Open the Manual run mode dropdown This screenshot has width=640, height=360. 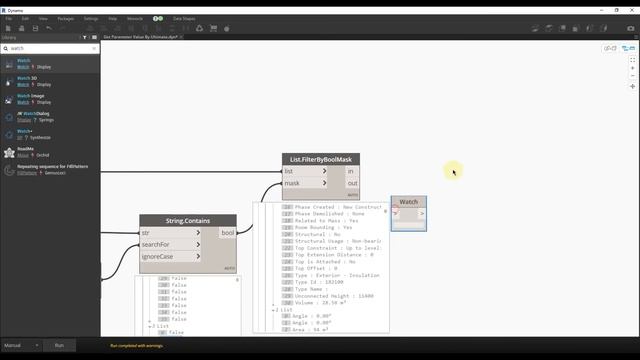pos(21,346)
